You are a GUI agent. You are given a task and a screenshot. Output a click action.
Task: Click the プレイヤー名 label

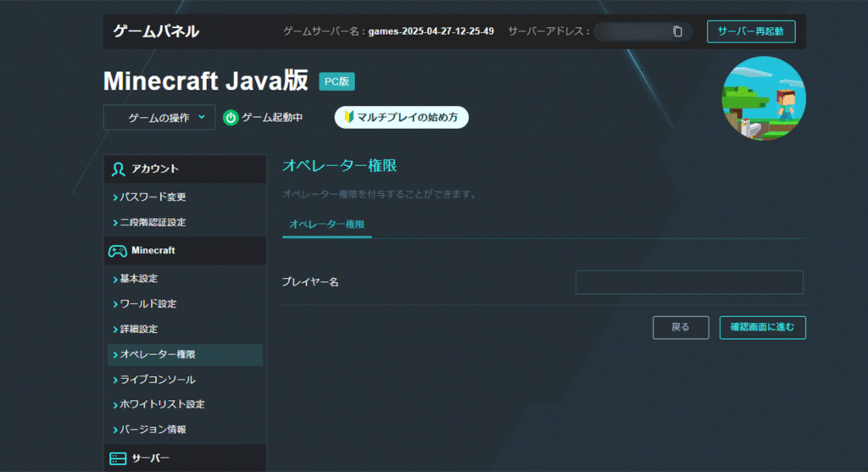click(310, 282)
